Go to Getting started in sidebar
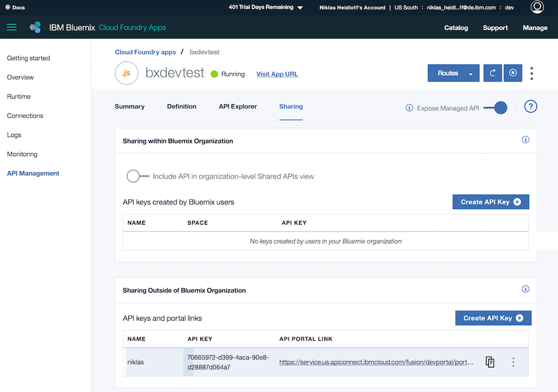This screenshot has width=558, height=392. click(x=28, y=58)
